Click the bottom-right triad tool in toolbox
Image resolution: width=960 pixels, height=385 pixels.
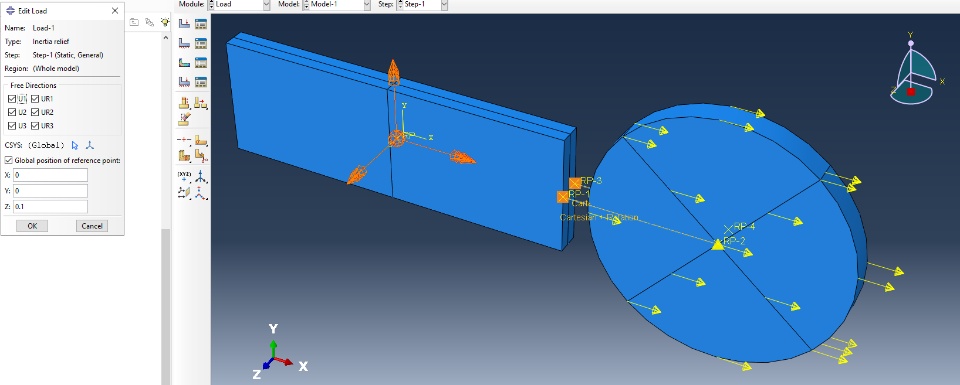click(x=201, y=193)
